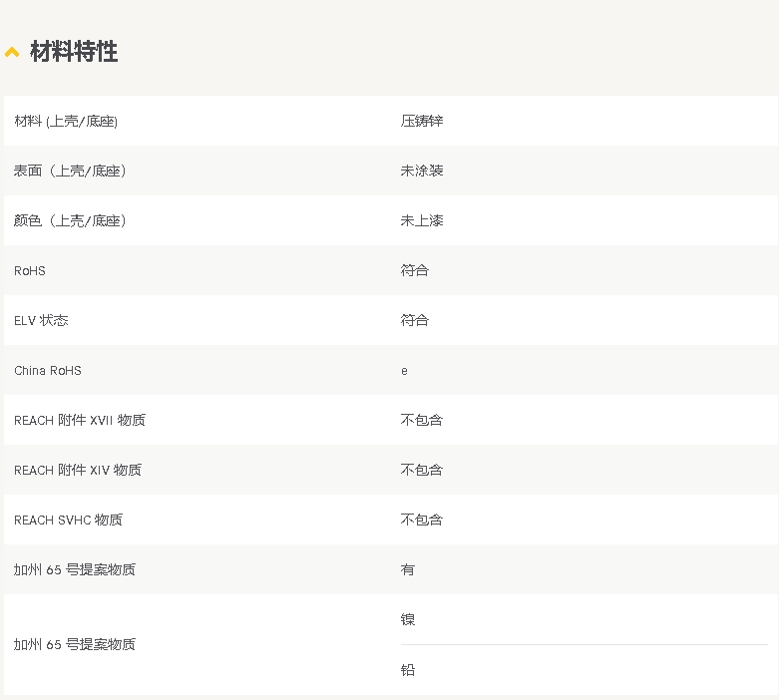Viewport: 779px width, 700px height.
Task: Click the 铅 substance entry
Action: (x=408, y=670)
